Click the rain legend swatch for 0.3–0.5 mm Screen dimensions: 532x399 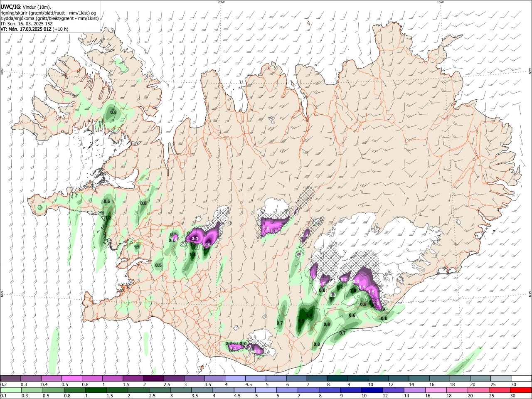click(x=32, y=390)
